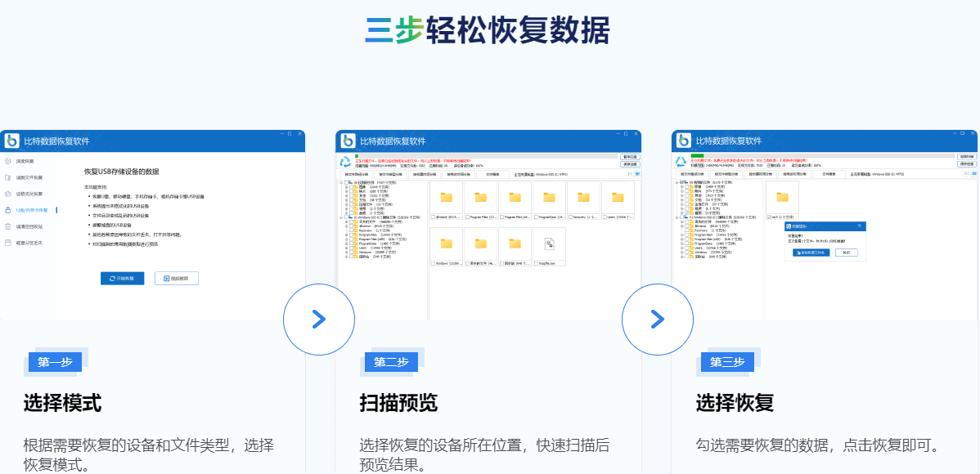Switch to the 文件搜索 tab
980x474 pixels.
(x=490, y=174)
